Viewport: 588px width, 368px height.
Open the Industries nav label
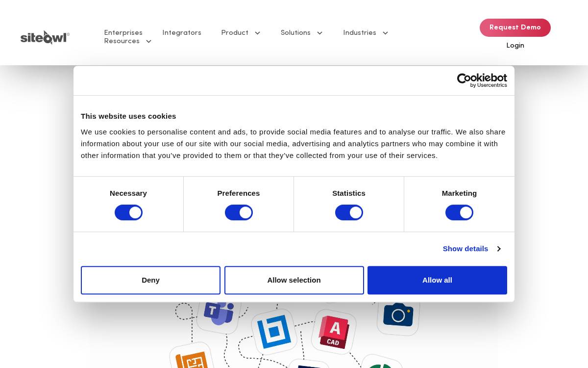pyautogui.click(x=360, y=32)
